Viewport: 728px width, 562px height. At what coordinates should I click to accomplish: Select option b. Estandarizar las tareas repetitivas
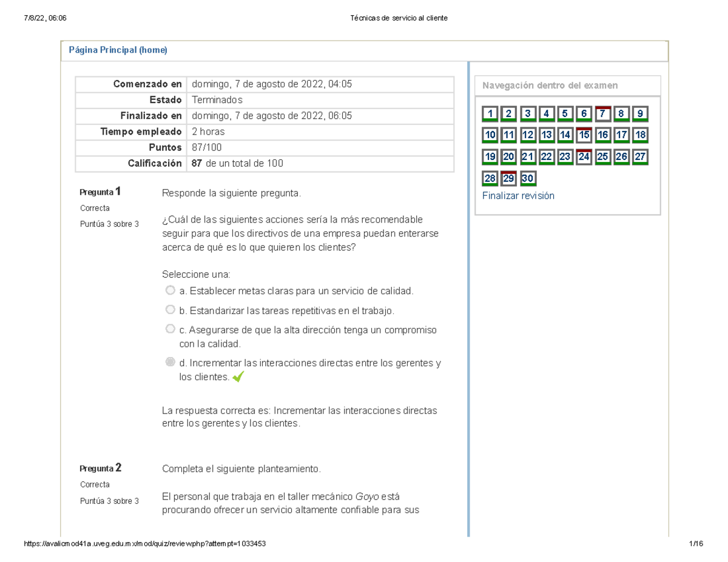[170, 310]
